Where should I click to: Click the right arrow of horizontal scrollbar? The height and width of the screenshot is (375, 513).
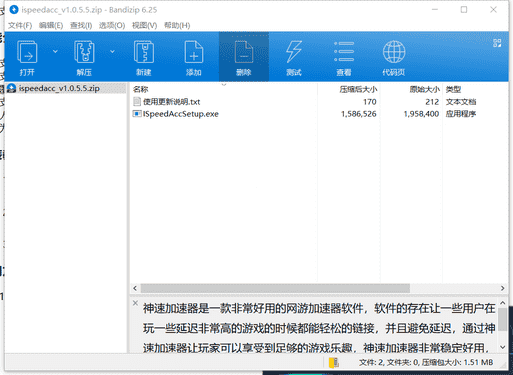coord(502,288)
